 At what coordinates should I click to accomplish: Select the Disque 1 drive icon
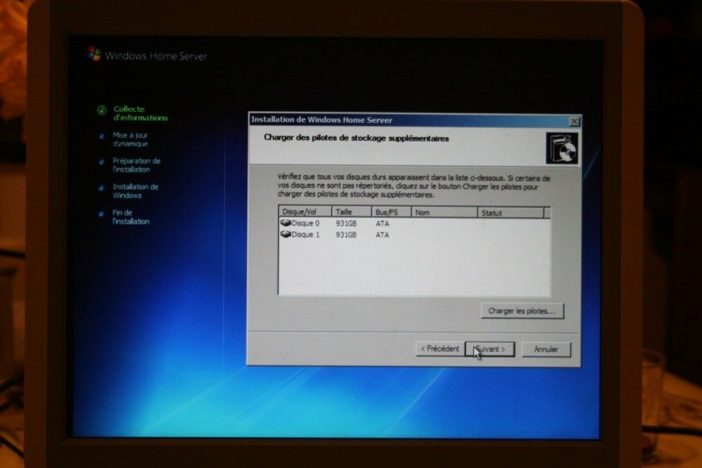click(286, 234)
